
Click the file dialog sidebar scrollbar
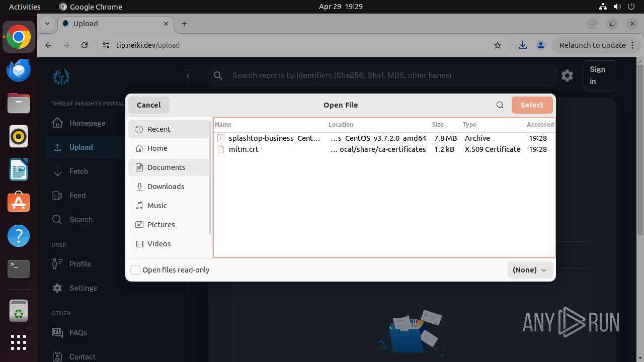pyautogui.click(x=210, y=177)
